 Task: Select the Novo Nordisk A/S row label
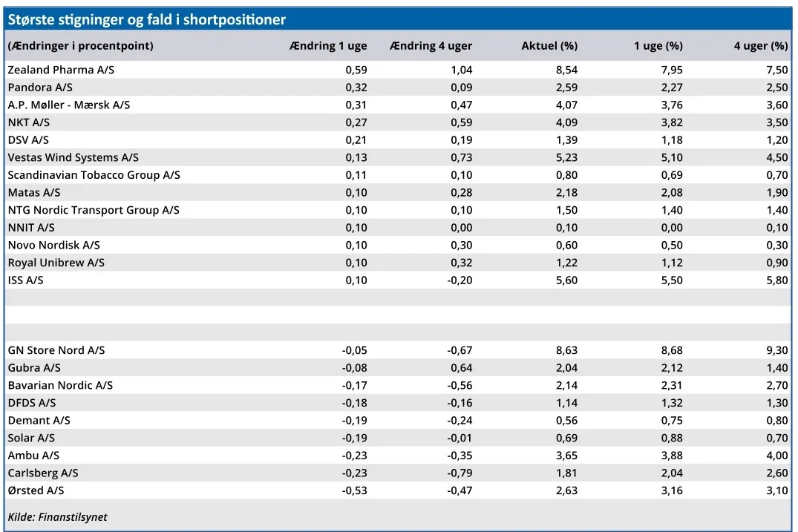pyautogui.click(x=53, y=245)
